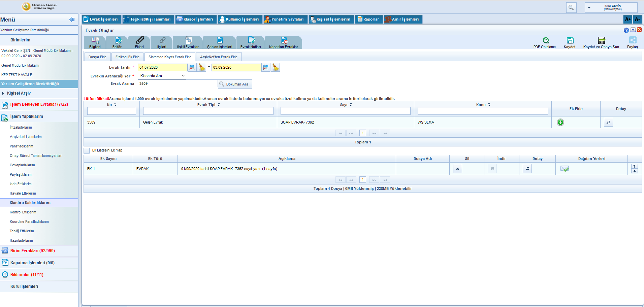Click the PDF Önizleme icon
The image size is (644, 307).
point(546,40)
